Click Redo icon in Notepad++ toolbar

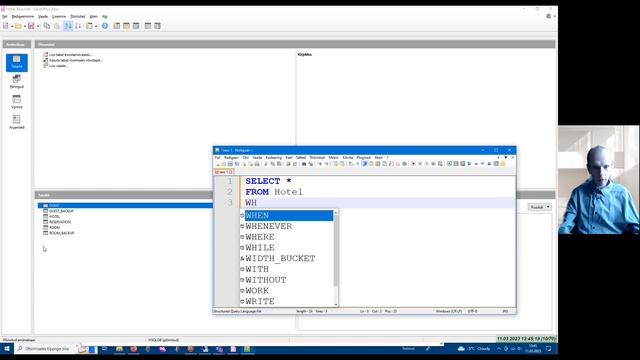click(x=294, y=164)
